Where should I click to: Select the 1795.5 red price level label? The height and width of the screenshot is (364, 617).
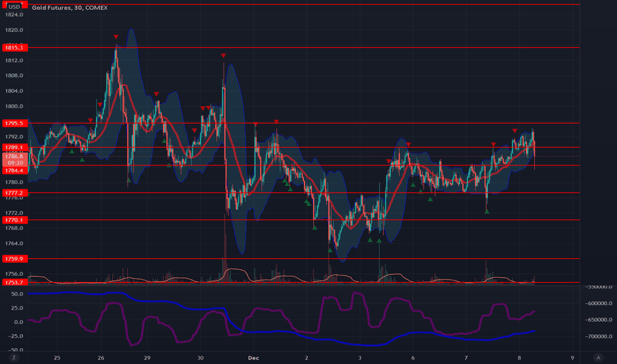tap(15, 123)
